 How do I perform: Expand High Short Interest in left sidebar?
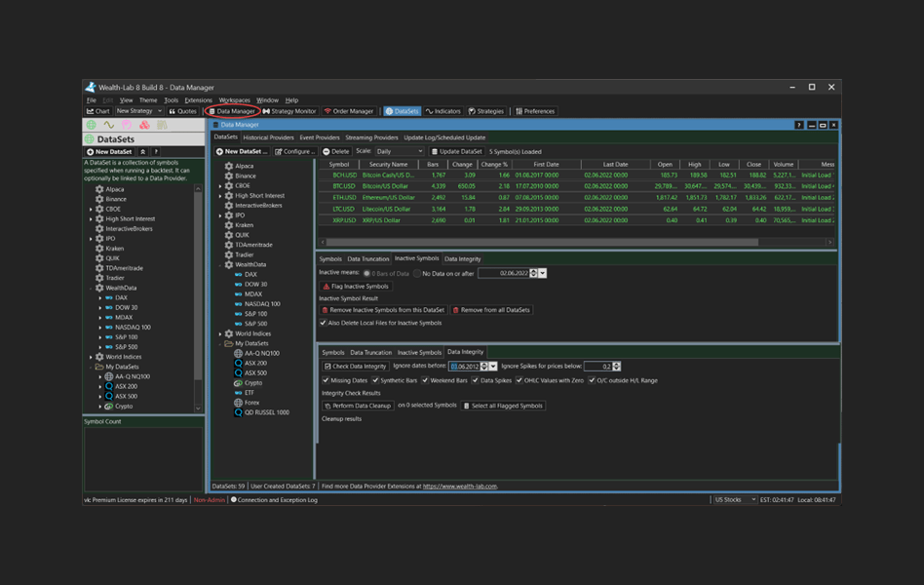[91, 218]
